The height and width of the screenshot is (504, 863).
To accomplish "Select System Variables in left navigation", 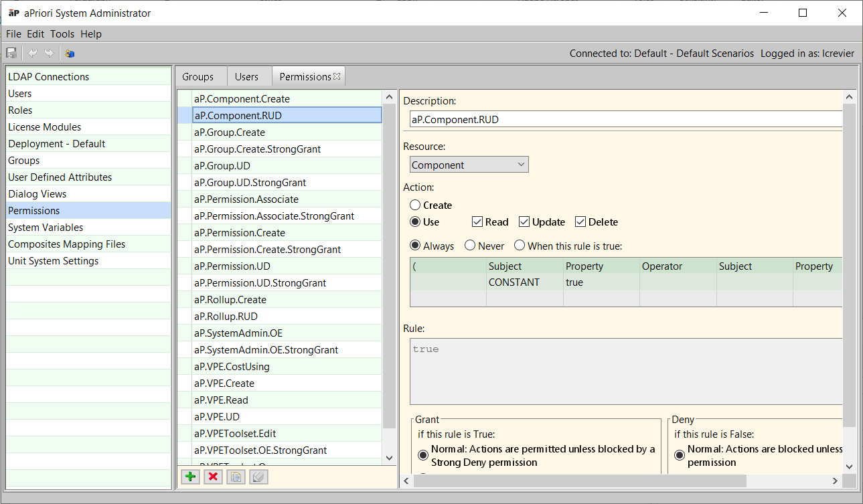I will click(46, 228).
